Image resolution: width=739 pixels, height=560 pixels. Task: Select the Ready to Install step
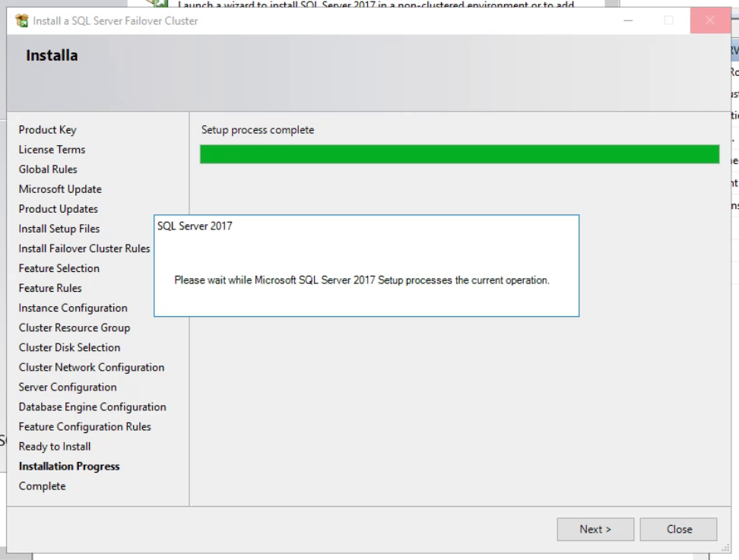click(x=55, y=446)
